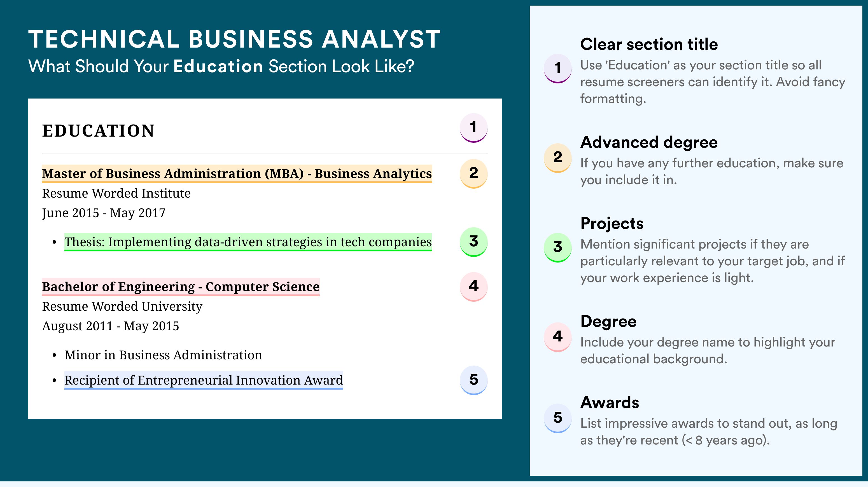Image resolution: width=868 pixels, height=487 pixels.
Task: Click the Advanced degree heading
Action: 649,142
